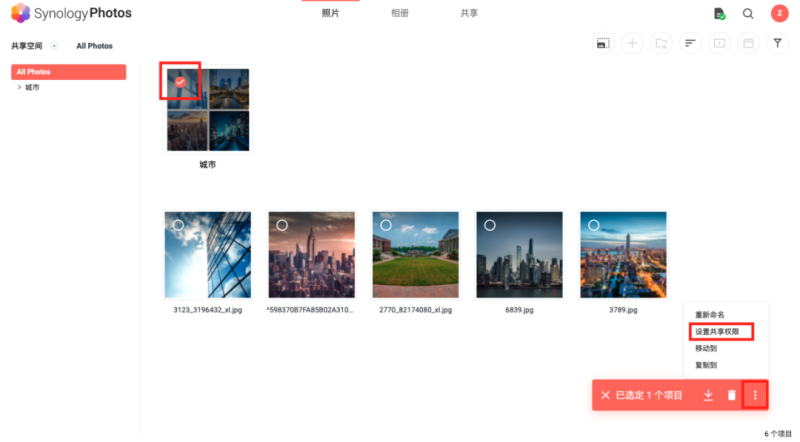
Task: Open the search magnifier icon
Action: tap(748, 14)
